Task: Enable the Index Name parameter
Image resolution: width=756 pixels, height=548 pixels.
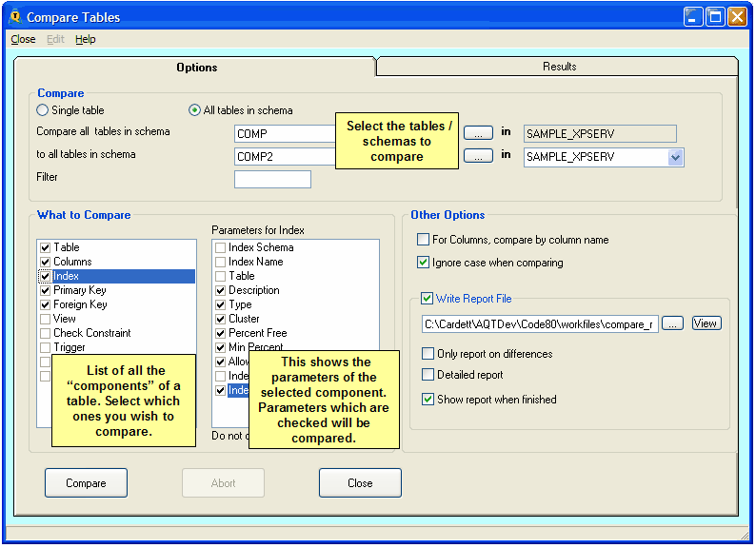Action: click(x=220, y=262)
